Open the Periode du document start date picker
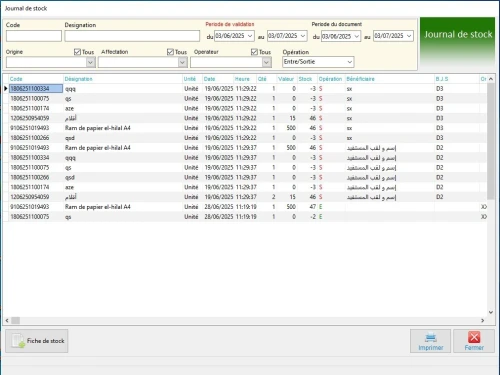Image resolution: width=500 pixels, height=375 pixels. coord(356,36)
